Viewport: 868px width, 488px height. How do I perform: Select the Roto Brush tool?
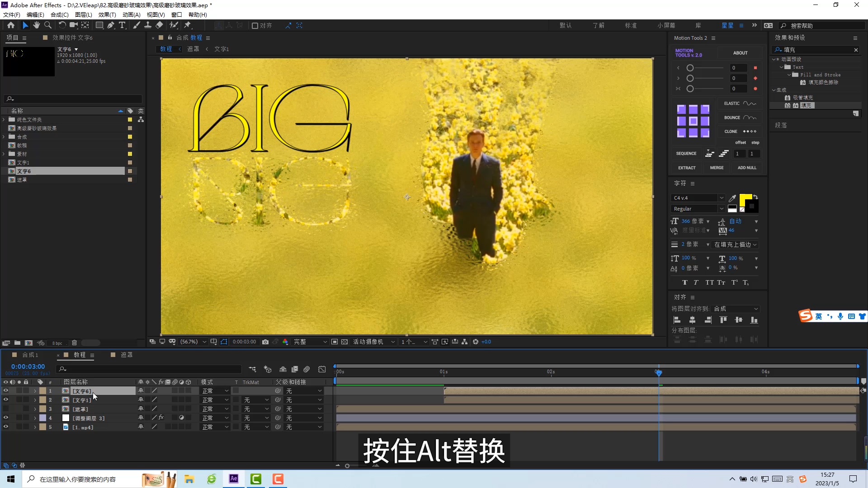click(x=174, y=25)
